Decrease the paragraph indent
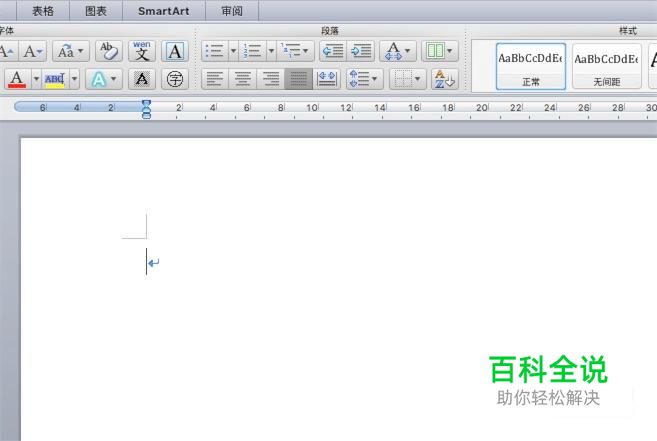657x441 pixels. click(x=333, y=51)
